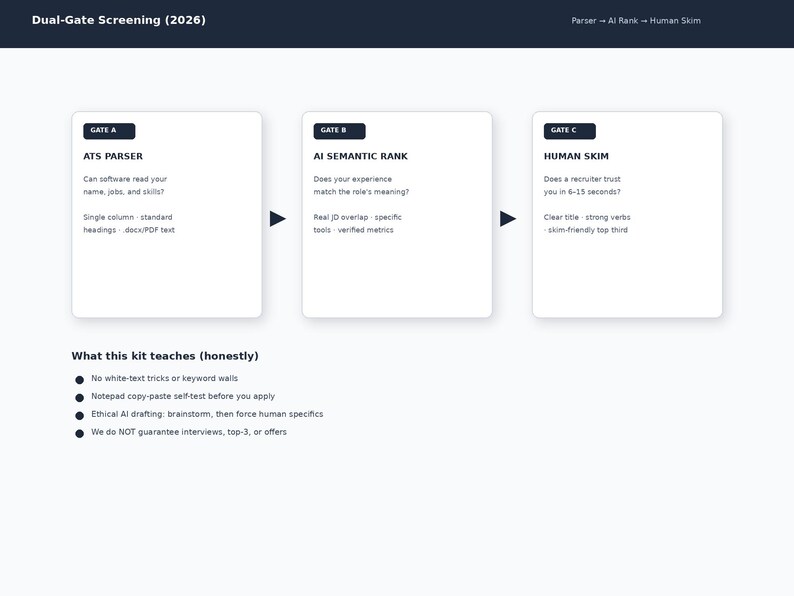Viewport: 794px width, 596px height.
Task: Click bullet dot beside 'We do NOT guarantee'
Action: 80,433
